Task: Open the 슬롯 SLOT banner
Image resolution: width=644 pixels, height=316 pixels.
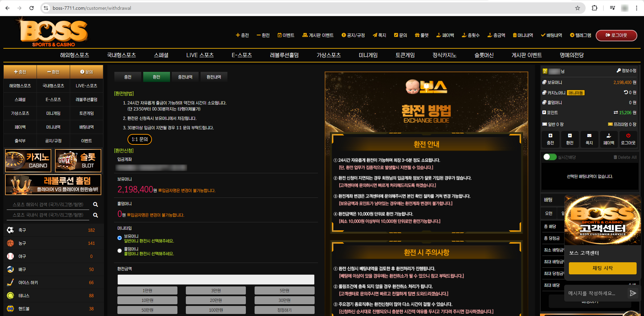Action: pos(78,161)
